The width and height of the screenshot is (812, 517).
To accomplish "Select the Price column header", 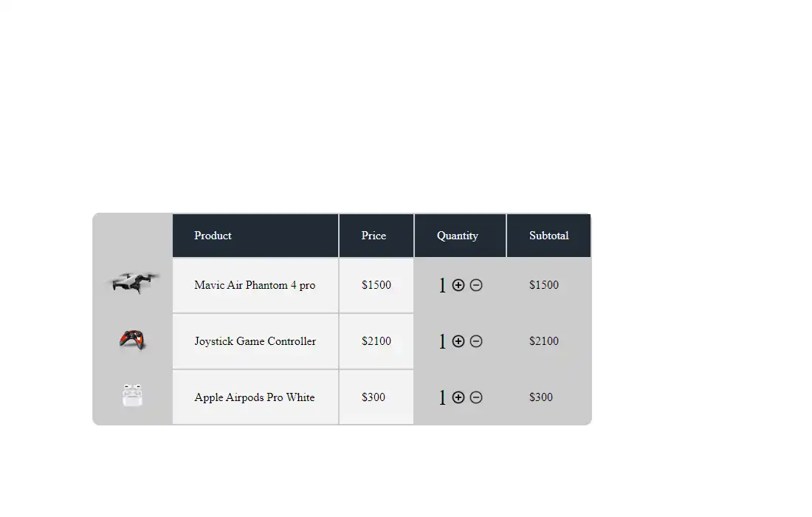I will coord(376,236).
